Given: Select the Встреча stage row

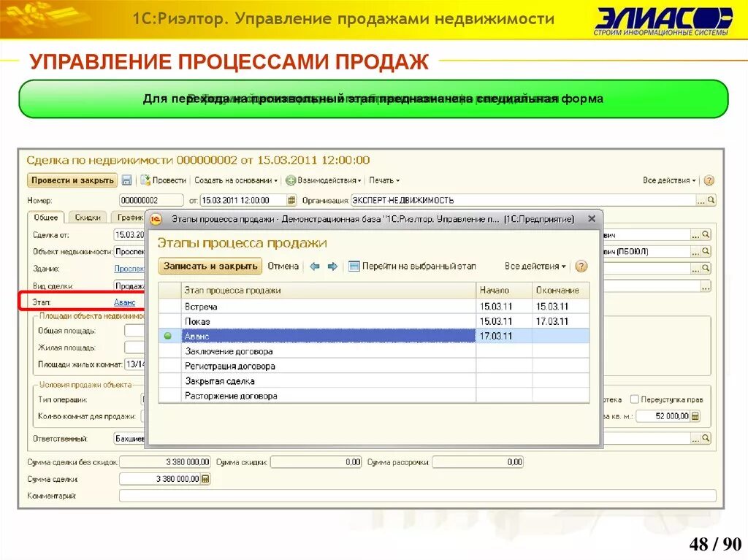Looking at the screenshot, I should pos(374,307).
